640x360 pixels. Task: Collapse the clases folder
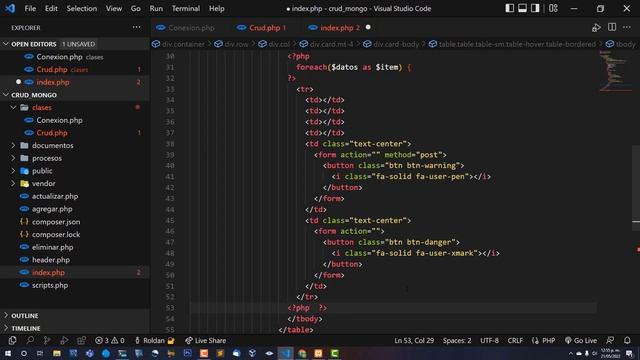click(13, 107)
